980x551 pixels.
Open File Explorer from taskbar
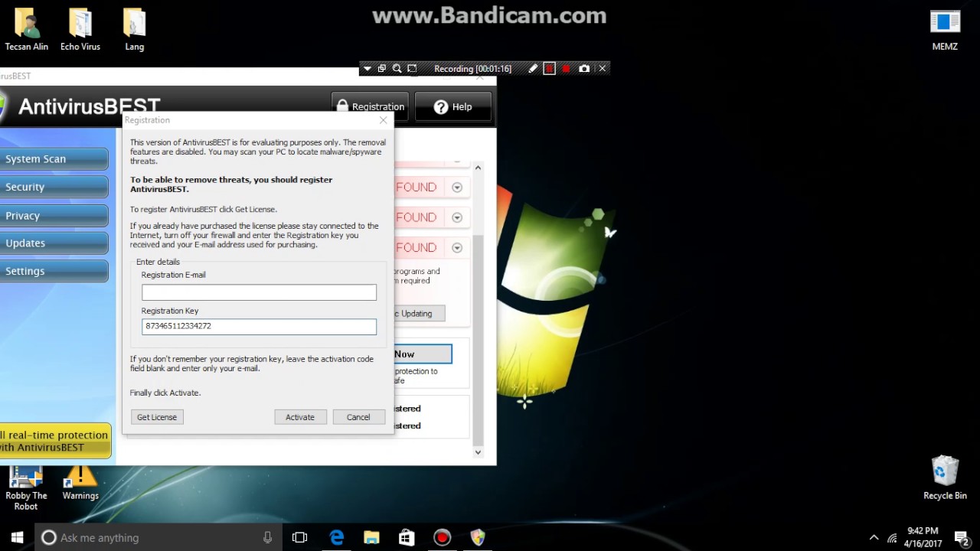[371, 538]
